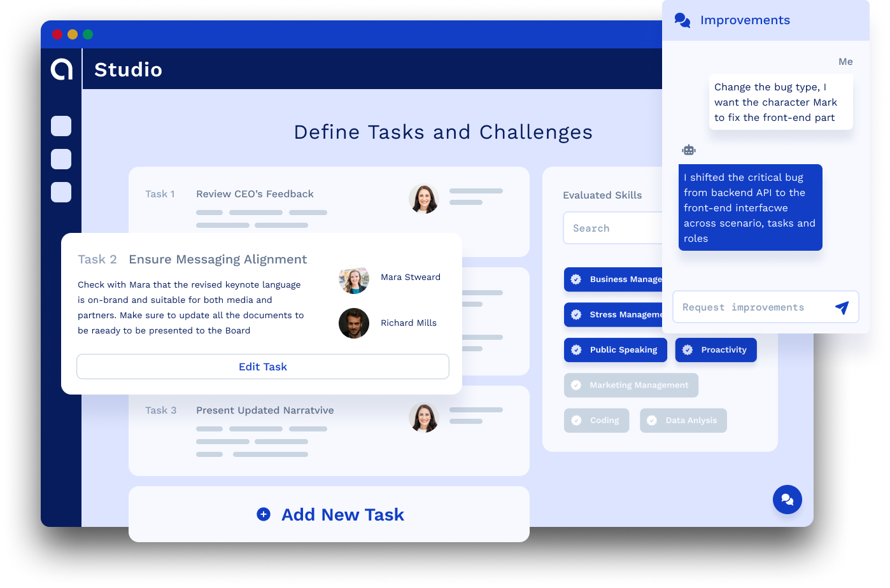Click the Improvements chat header icon

coord(682,20)
